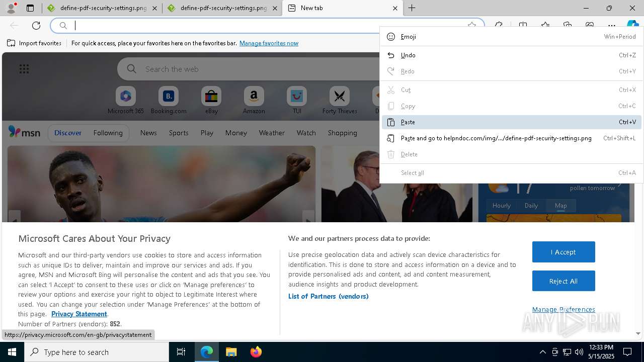Viewport: 644px width, 362px height.
Task: Open Microsoft 365 quick link
Action: click(x=126, y=100)
